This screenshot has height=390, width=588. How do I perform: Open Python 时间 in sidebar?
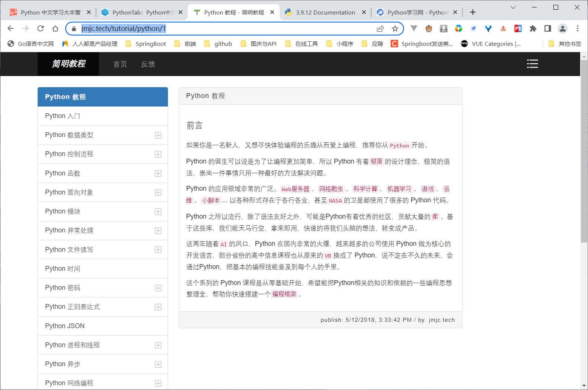(x=102, y=269)
